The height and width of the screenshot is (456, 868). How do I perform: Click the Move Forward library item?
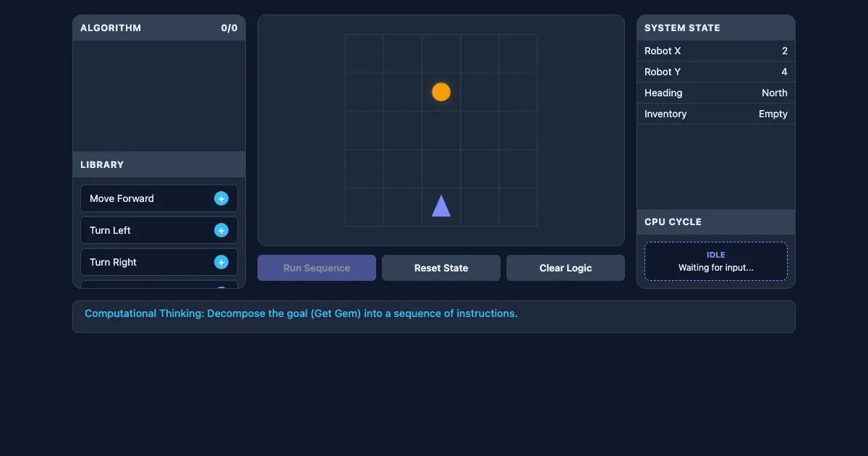[159, 198]
